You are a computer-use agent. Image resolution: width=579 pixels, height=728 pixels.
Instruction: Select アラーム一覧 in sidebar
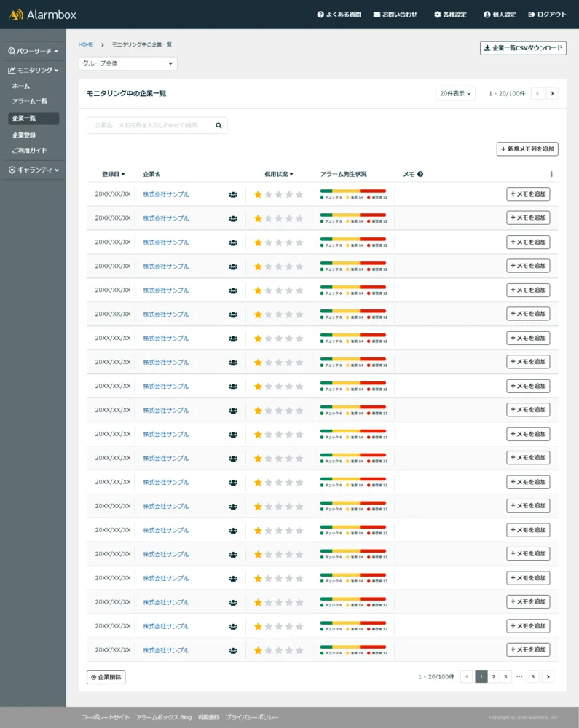(30, 101)
